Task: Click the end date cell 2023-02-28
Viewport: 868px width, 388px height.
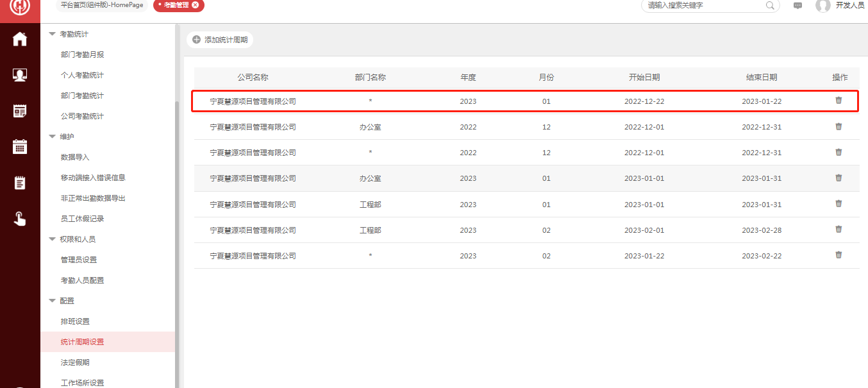Action: pos(762,230)
